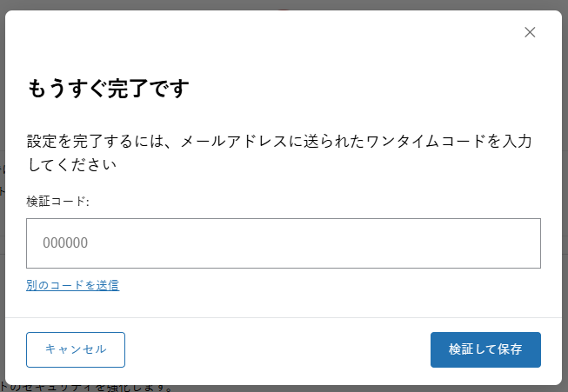Close the dialog with the X icon
Viewport: 568px width, 392px height.
click(x=530, y=32)
